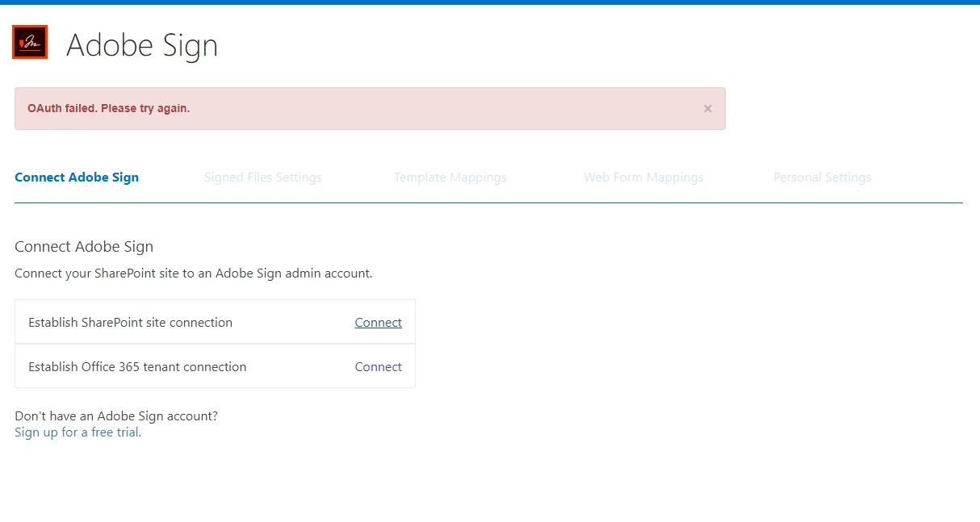
Task: Click 'Connect your SharePoint site' description text
Action: (x=194, y=274)
